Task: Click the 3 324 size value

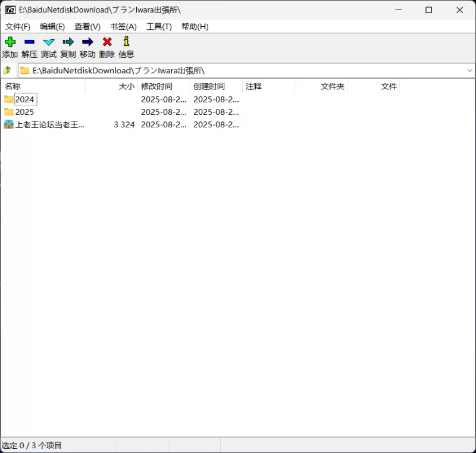Action: [x=124, y=124]
